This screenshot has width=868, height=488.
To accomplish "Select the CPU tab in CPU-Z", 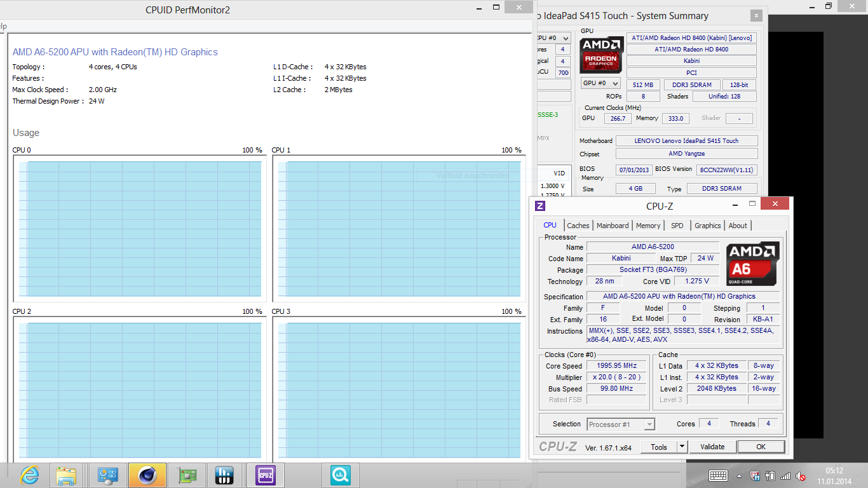I will pos(550,225).
